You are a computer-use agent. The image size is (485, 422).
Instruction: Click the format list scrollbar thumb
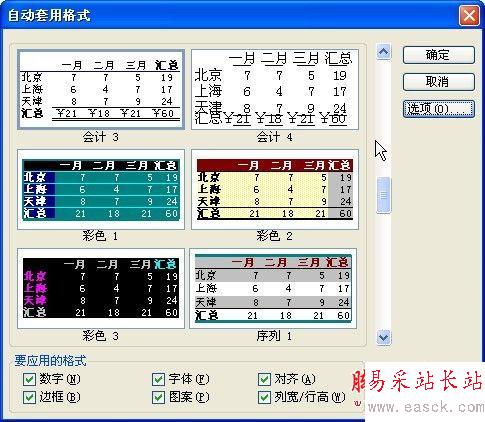(384, 195)
